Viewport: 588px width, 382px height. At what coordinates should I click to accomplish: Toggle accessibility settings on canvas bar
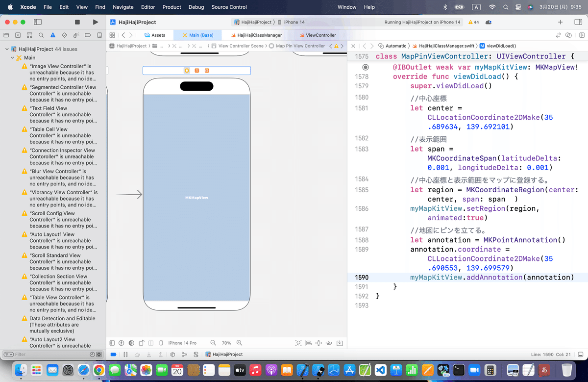[122, 343]
